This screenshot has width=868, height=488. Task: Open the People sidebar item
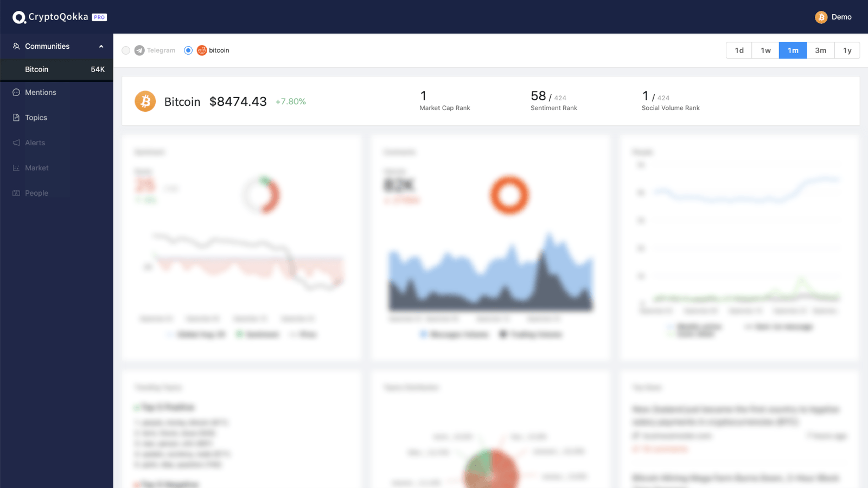pos(56,193)
